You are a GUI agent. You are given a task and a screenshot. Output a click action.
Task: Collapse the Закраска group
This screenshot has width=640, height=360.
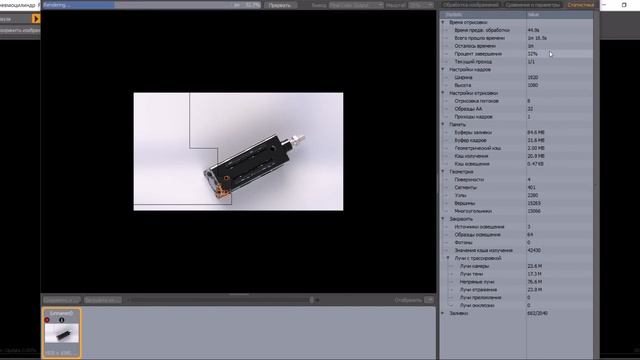coord(443,219)
